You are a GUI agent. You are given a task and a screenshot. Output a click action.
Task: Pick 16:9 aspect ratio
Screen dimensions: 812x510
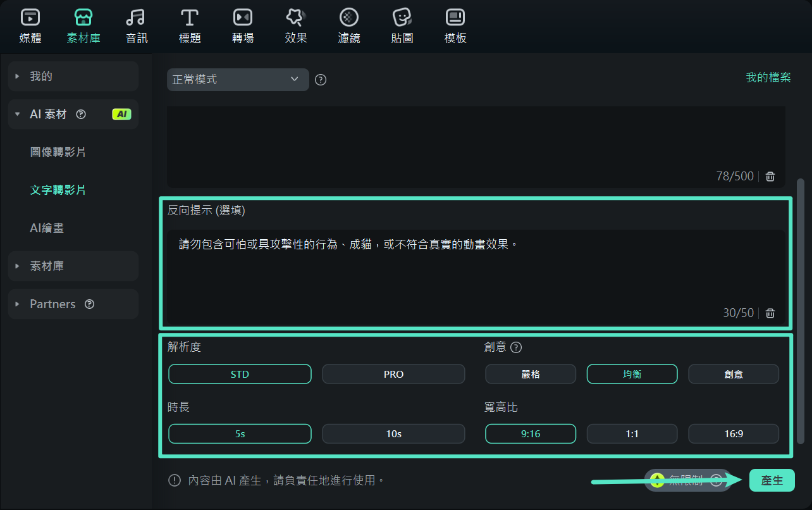[x=734, y=433]
